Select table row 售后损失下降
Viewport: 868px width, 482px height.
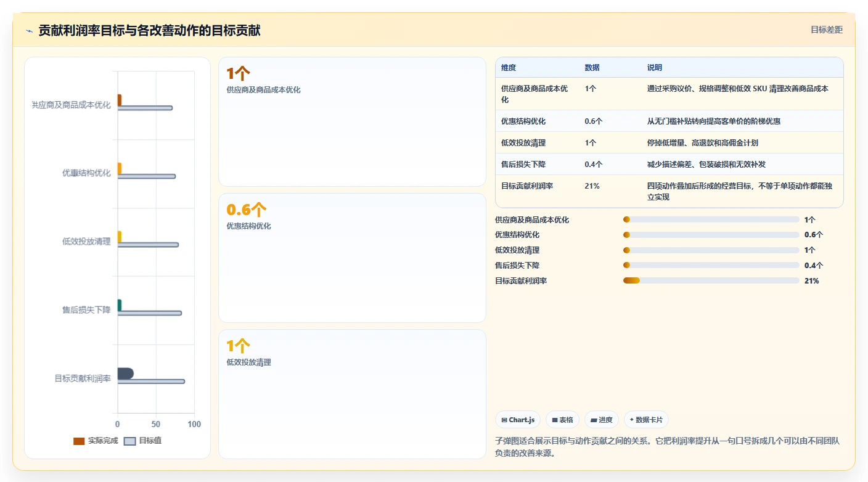[x=669, y=164]
